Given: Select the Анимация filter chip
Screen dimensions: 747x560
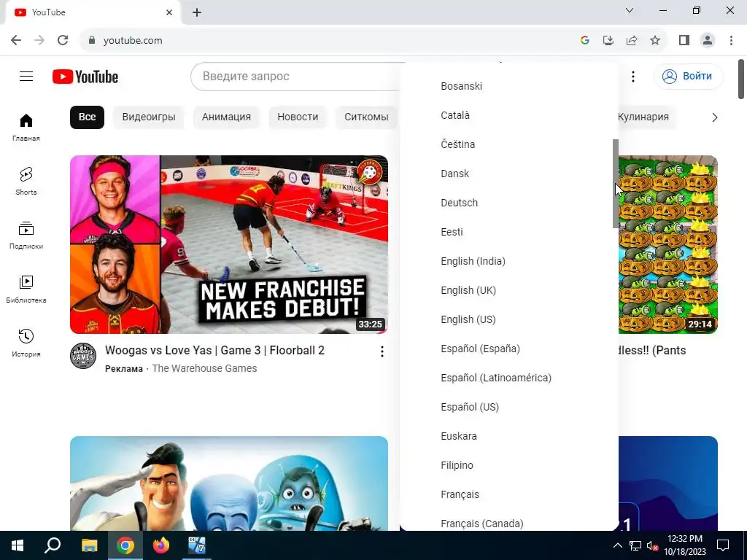Looking at the screenshot, I should [226, 117].
